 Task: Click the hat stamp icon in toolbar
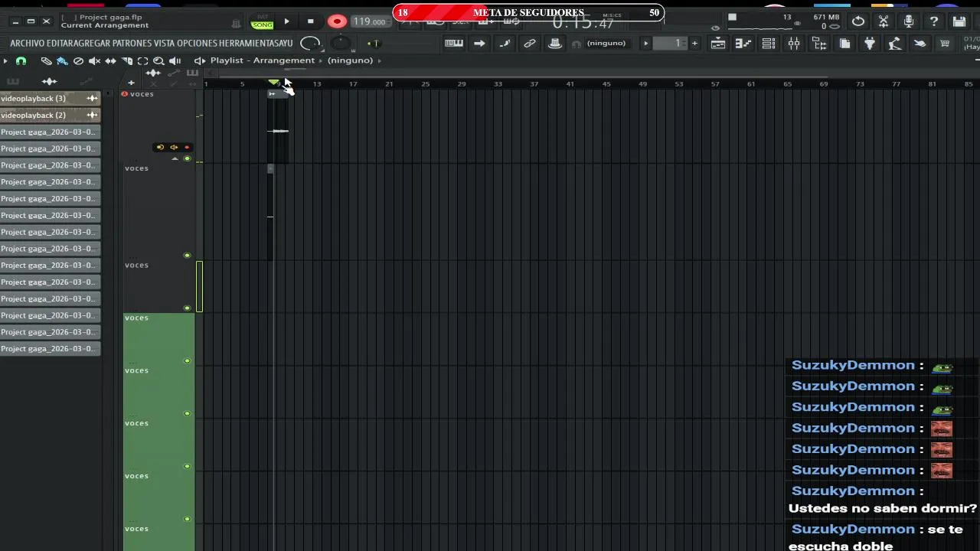(555, 44)
